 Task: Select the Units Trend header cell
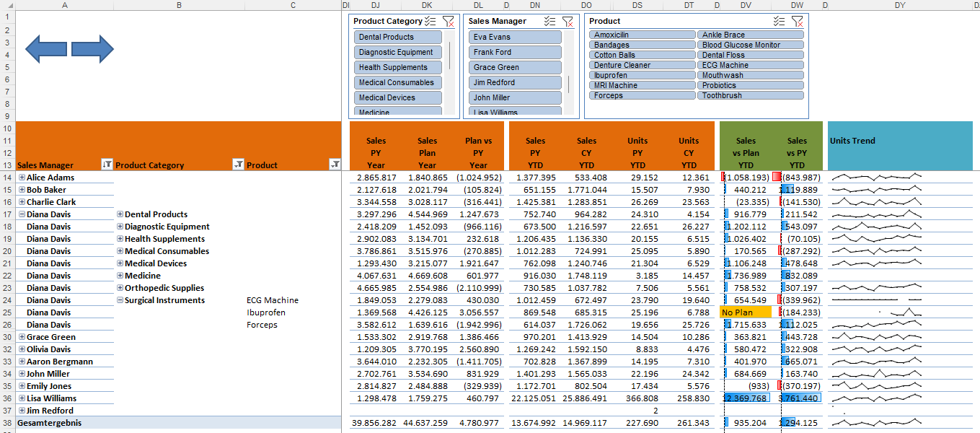tap(900, 146)
